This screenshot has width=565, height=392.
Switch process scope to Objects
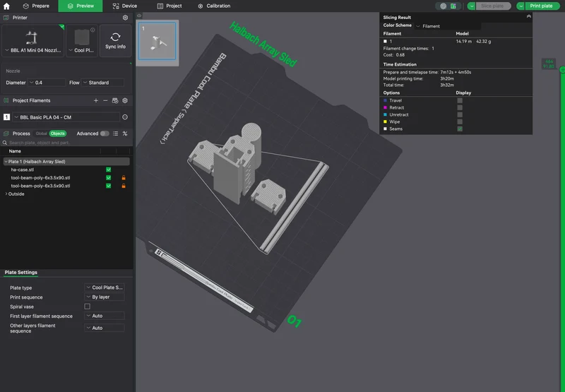pyautogui.click(x=58, y=133)
